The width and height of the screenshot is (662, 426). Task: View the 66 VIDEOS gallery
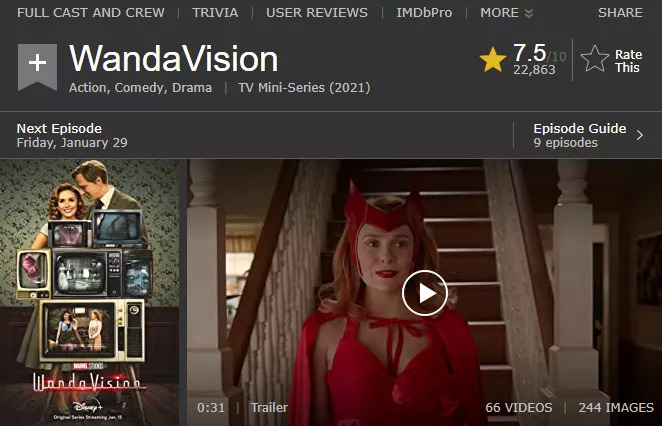tap(518, 407)
